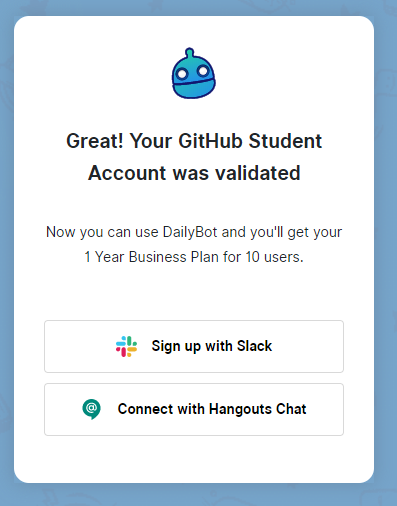Sign up with Slack button

pos(194,346)
